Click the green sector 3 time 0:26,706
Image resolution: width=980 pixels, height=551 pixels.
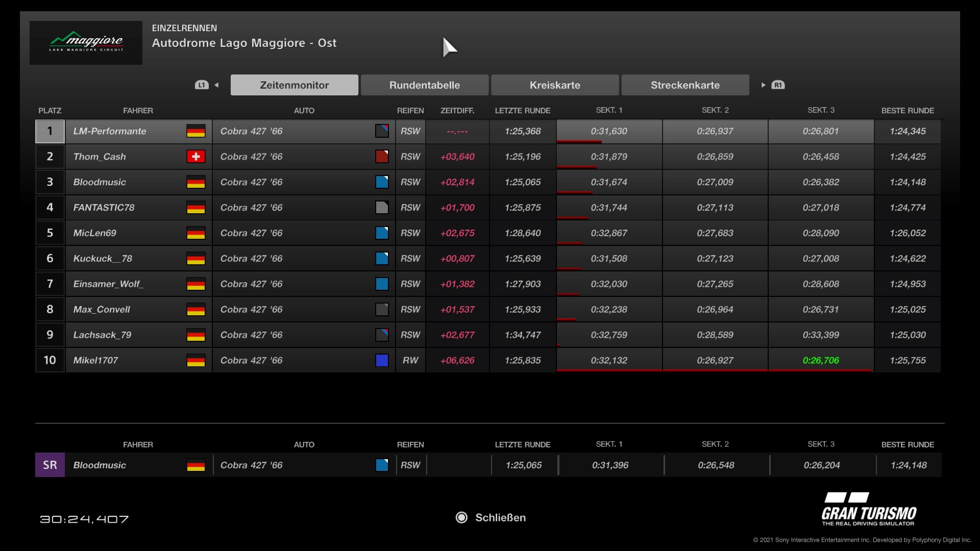coord(820,361)
